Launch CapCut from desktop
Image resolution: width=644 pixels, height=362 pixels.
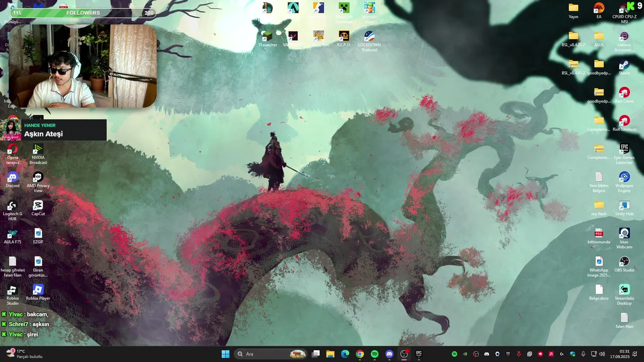point(38,208)
